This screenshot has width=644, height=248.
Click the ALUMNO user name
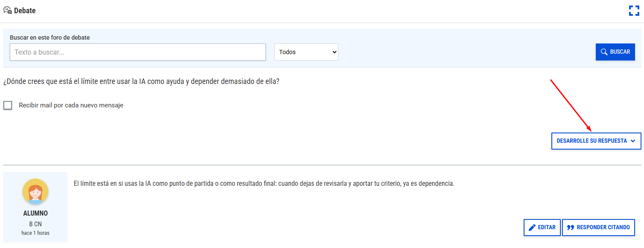tap(35, 213)
